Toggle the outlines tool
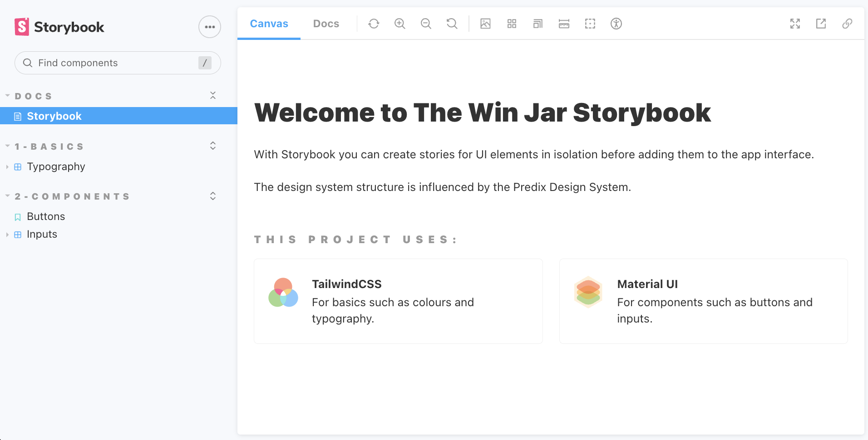The height and width of the screenshot is (440, 868). point(590,24)
